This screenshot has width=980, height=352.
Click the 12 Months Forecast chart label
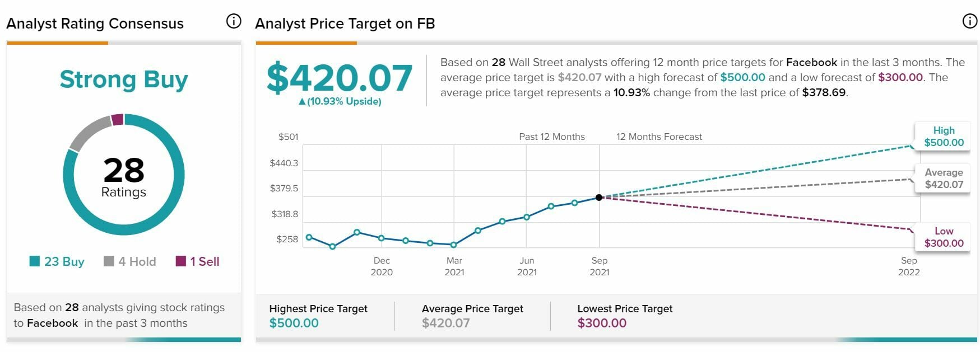tap(659, 137)
